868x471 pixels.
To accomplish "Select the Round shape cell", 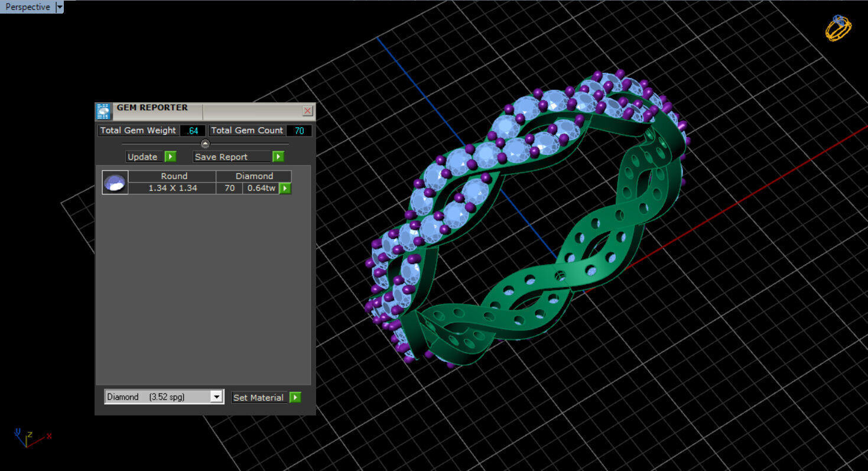I will tap(173, 176).
